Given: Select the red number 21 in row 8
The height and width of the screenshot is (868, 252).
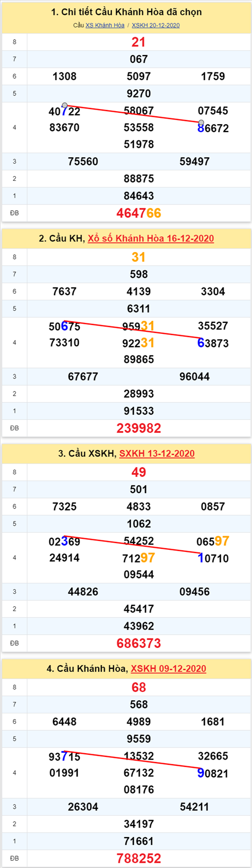Looking at the screenshot, I should [x=139, y=42].
